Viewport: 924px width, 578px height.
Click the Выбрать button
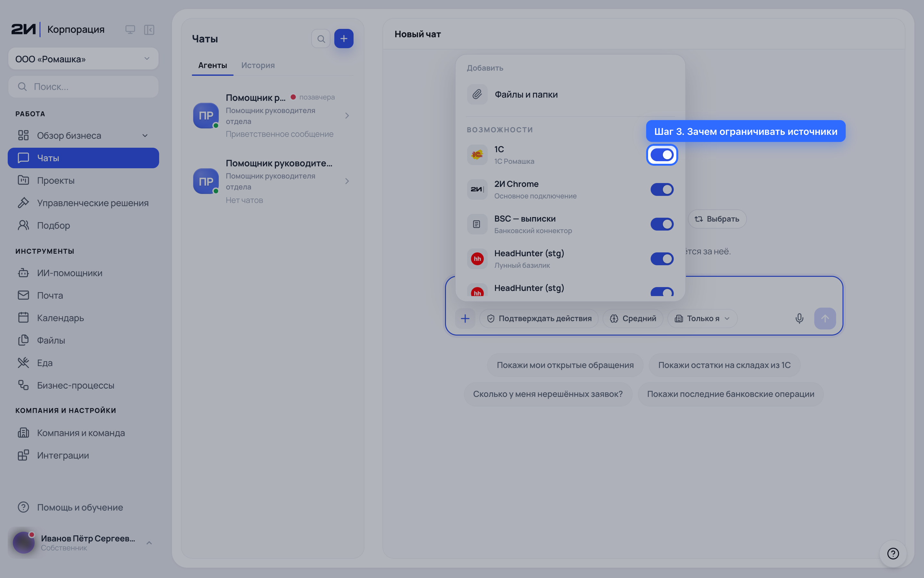[x=717, y=219]
